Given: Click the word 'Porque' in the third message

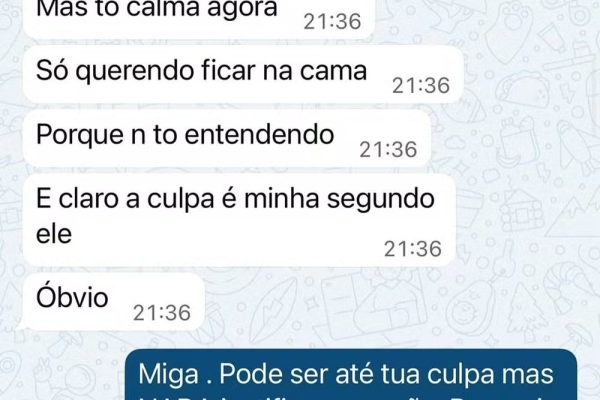Looking at the screenshot, I should (x=80, y=136).
